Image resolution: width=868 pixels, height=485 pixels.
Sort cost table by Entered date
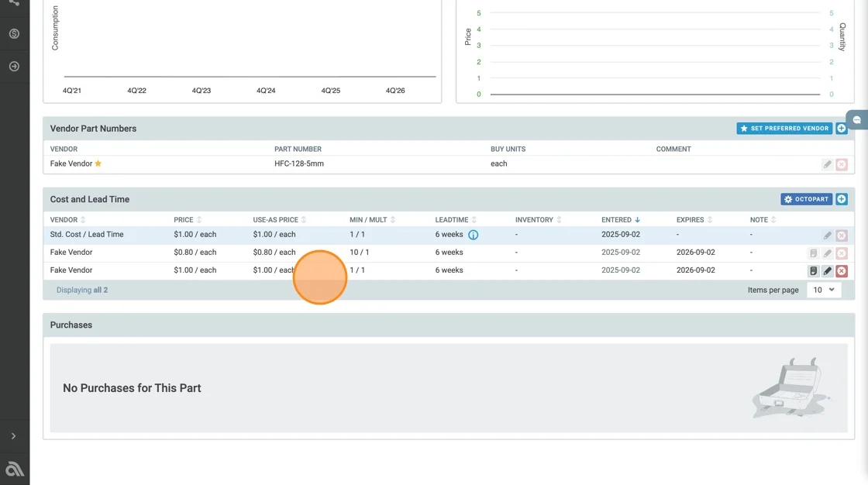pos(621,220)
